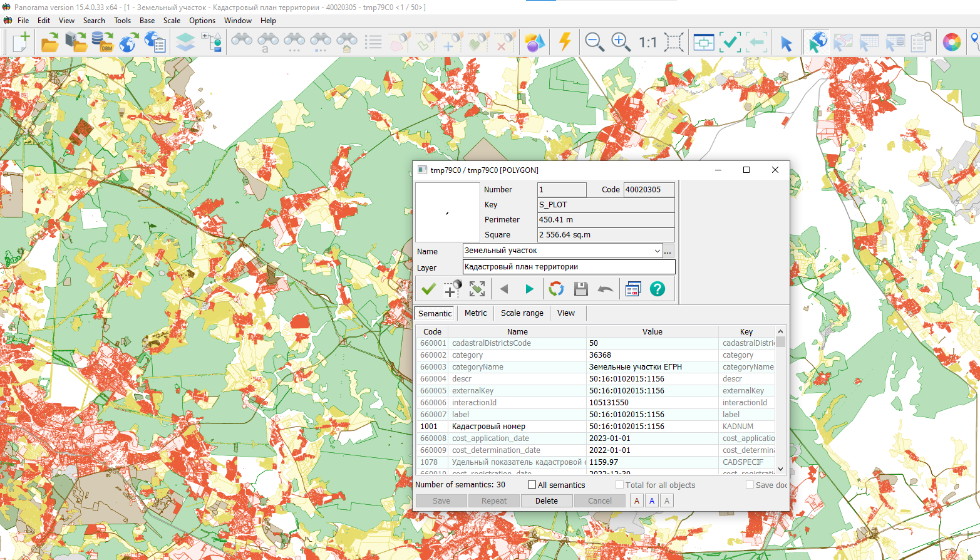
Task: Click the Code field 40020305
Action: pyautogui.click(x=649, y=189)
